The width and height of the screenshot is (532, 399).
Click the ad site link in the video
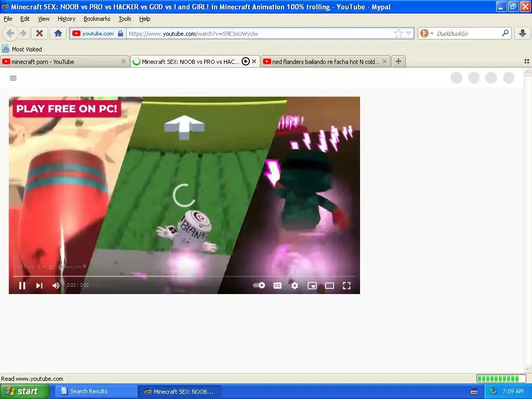tap(72, 267)
